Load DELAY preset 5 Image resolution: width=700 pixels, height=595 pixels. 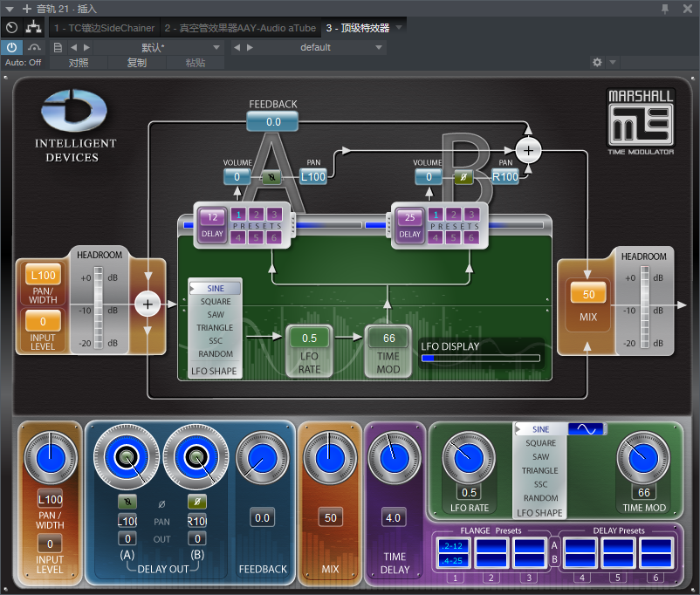(x=618, y=552)
